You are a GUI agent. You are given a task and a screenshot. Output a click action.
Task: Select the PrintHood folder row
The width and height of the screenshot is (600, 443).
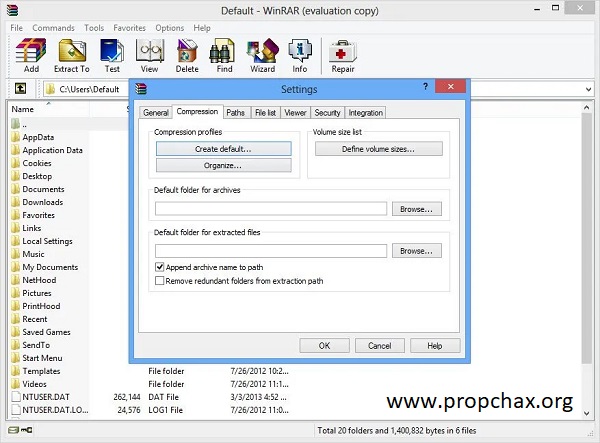(41, 306)
